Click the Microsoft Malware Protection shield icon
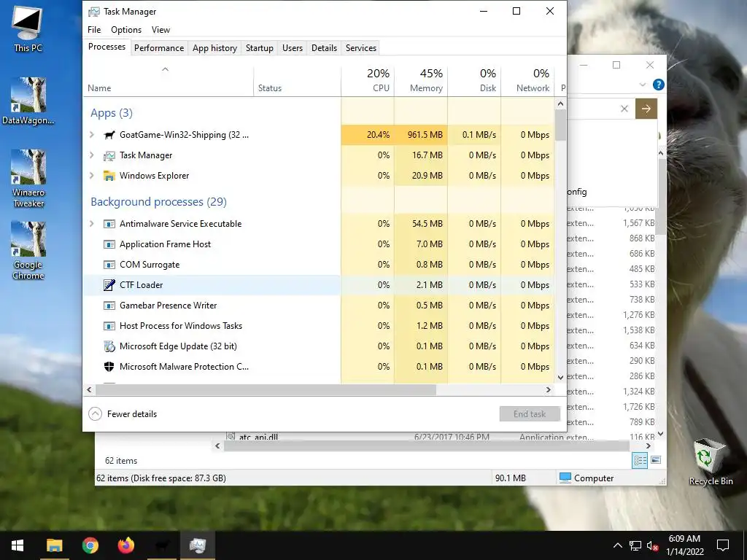Image resolution: width=747 pixels, height=560 pixels. point(109,367)
